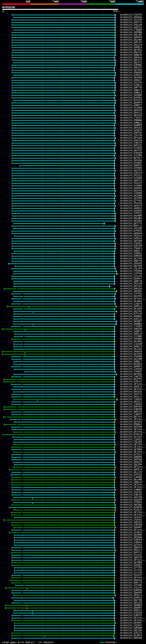The height and width of the screenshot is (644, 146).
Task: Select the UniRef100_P21569 label
Action: click(x=131, y=178)
